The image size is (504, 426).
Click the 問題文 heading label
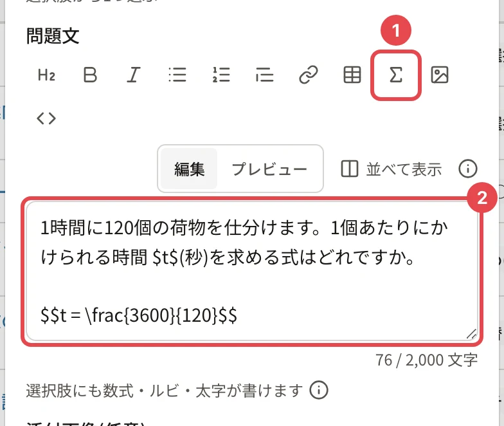click(x=53, y=35)
